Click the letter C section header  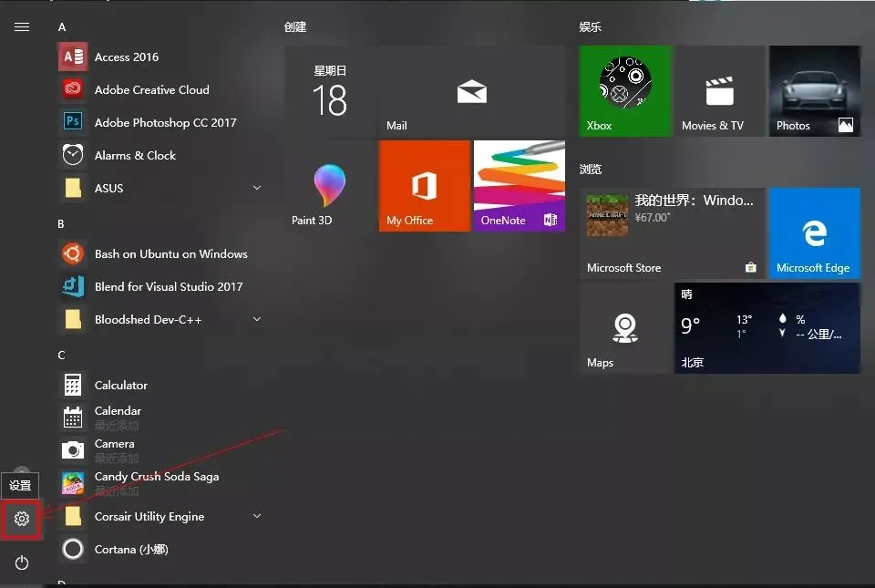point(61,355)
